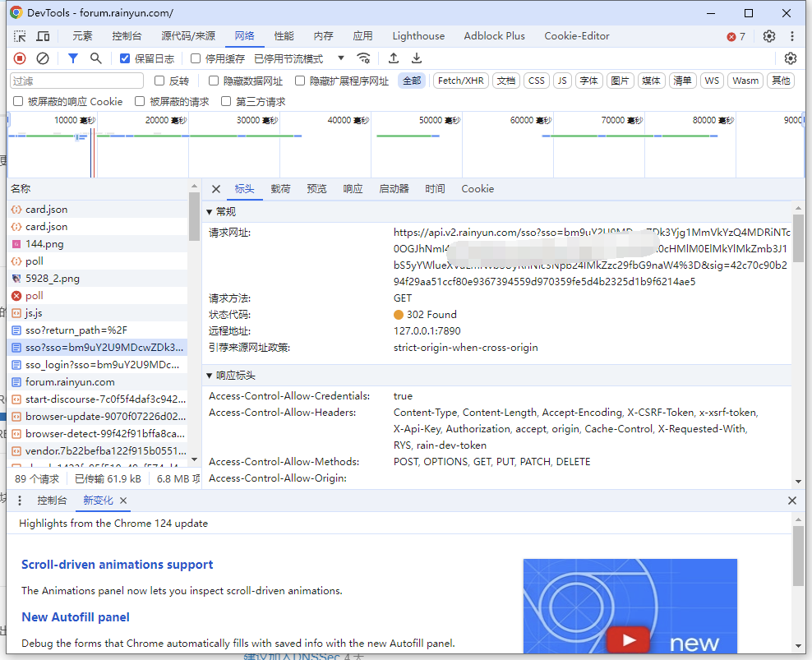Switch to the 控制台 panel tab
This screenshot has height=660, width=812.
click(x=127, y=36)
